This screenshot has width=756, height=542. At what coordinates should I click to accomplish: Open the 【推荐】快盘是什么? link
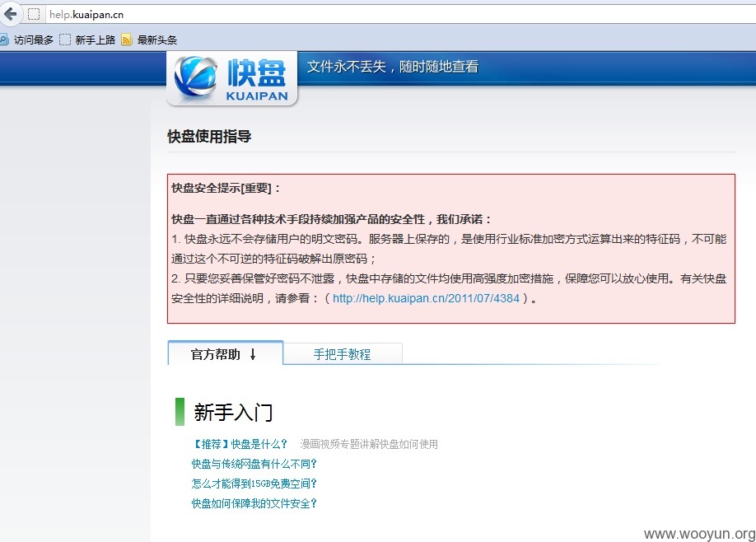click(240, 444)
